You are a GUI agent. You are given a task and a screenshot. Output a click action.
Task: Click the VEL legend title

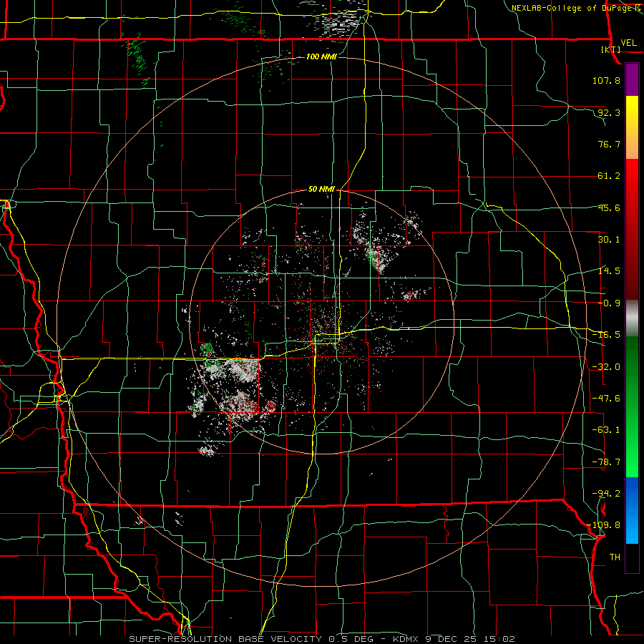(x=629, y=43)
